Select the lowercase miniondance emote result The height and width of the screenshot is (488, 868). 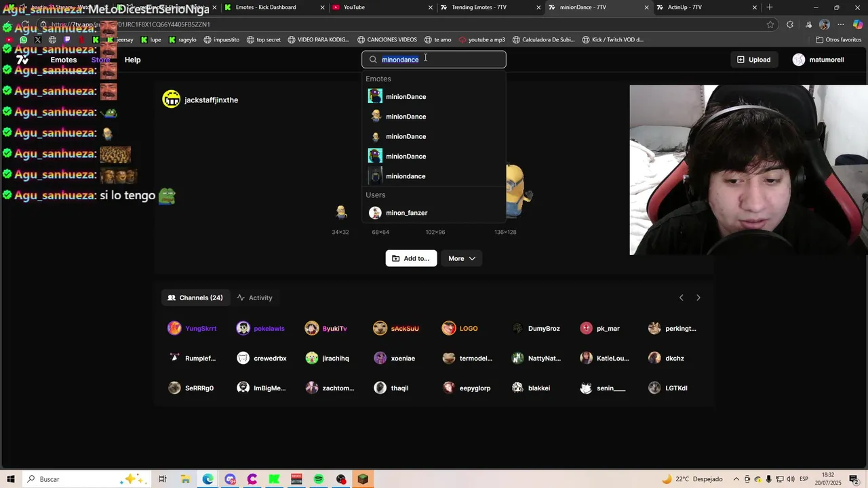(x=434, y=176)
